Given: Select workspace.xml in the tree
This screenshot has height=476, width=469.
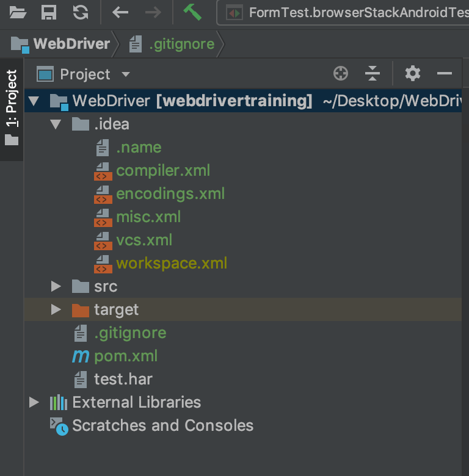Looking at the screenshot, I should (171, 263).
